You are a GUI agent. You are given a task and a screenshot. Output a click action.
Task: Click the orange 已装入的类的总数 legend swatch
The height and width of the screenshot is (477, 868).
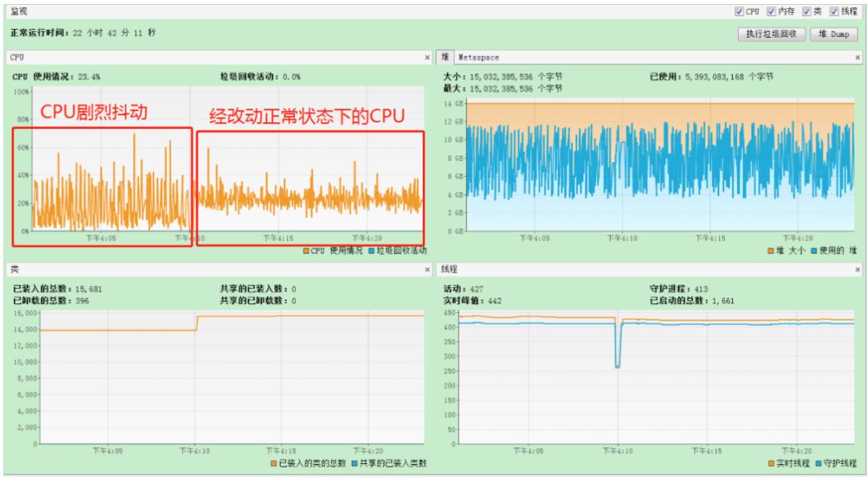coord(273,463)
